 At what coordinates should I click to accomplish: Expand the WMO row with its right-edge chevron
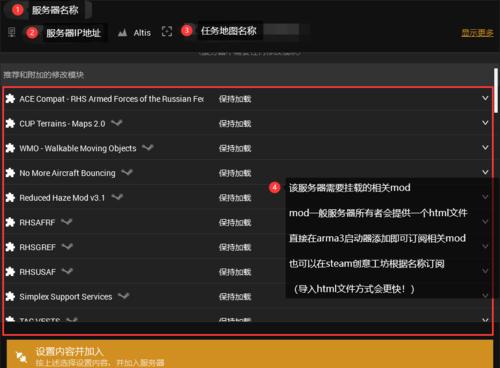click(x=485, y=147)
